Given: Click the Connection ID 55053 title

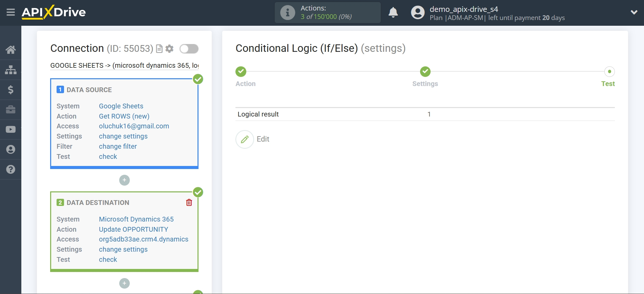Looking at the screenshot, I should [x=102, y=48].
